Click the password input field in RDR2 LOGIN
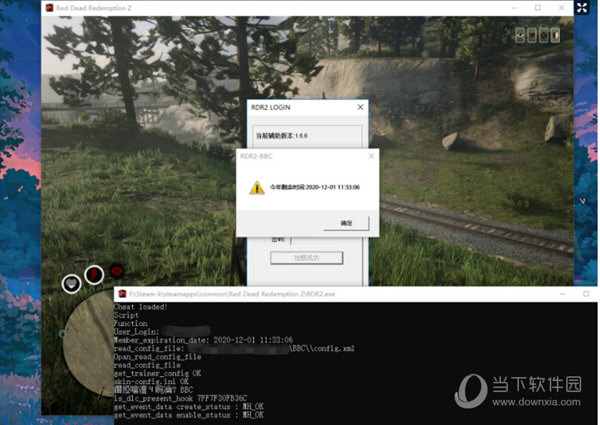 tap(325, 240)
